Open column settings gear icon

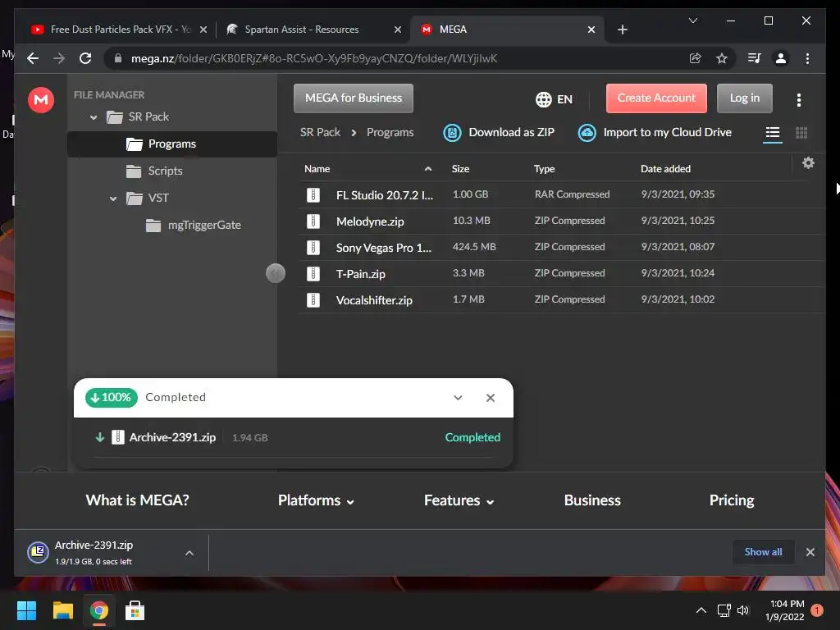coord(808,163)
